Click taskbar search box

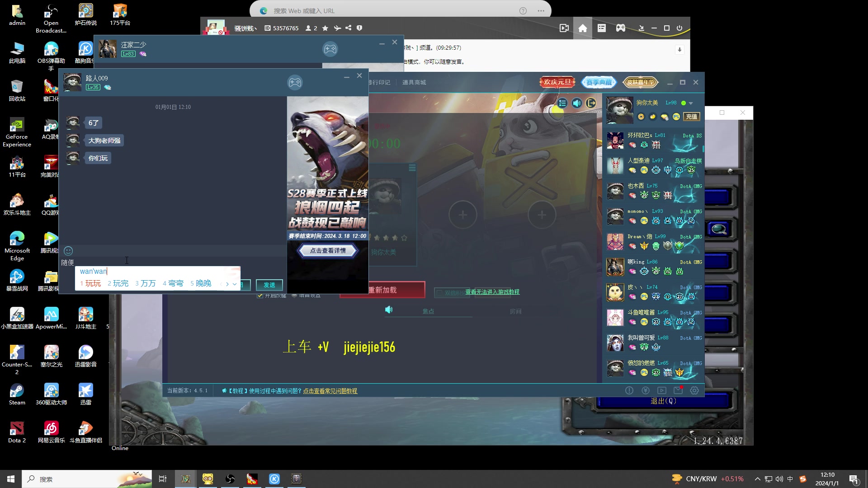tap(88, 479)
